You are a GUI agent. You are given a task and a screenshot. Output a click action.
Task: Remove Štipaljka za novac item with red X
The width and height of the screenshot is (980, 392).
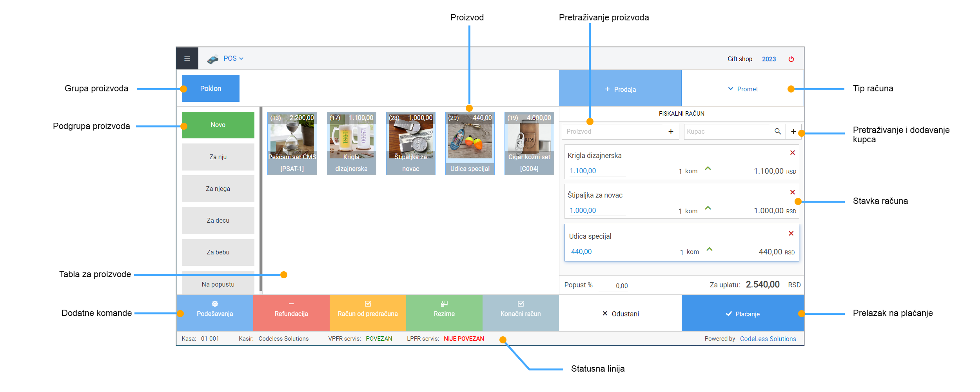point(792,192)
